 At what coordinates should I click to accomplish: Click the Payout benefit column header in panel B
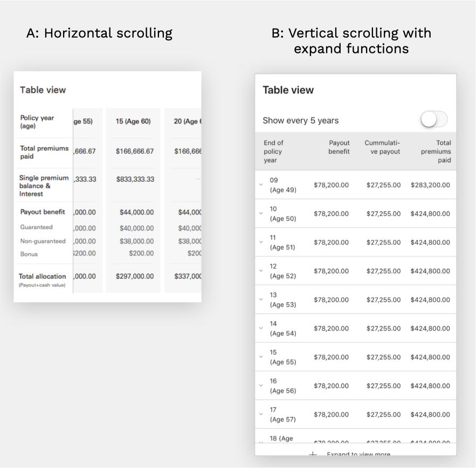click(x=339, y=147)
